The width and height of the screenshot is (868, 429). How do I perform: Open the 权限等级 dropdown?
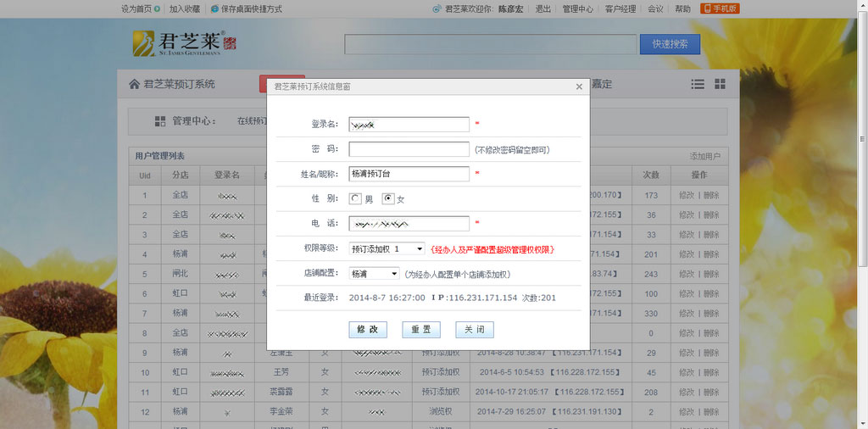click(x=387, y=249)
